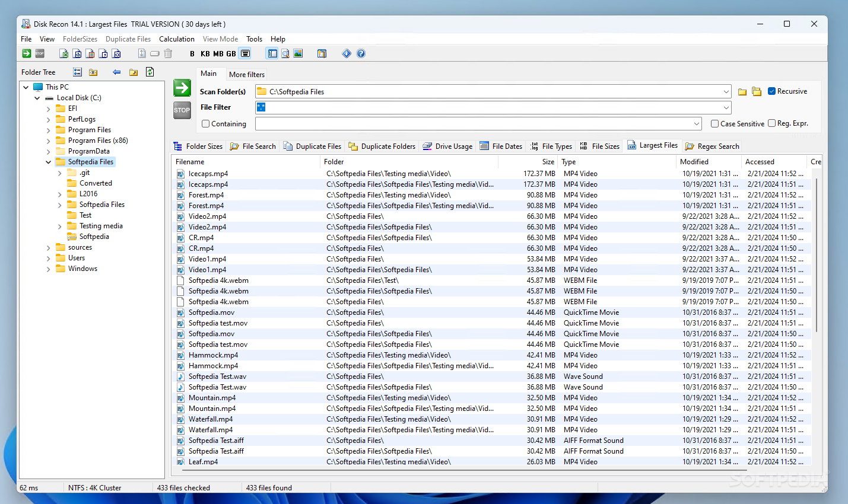The width and height of the screenshot is (848, 504).
Task: Click the go up folder icon in folder tree
Action: tap(134, 72)
